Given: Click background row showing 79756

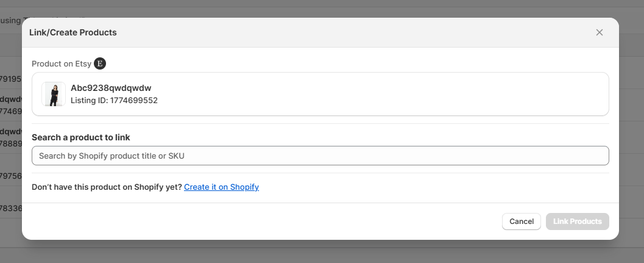Looking at the screenshot, I should [x=11, y=176].
